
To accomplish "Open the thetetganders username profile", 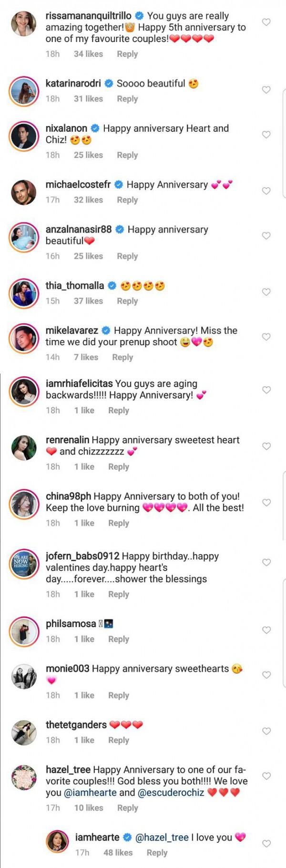I will pos(76,725).
